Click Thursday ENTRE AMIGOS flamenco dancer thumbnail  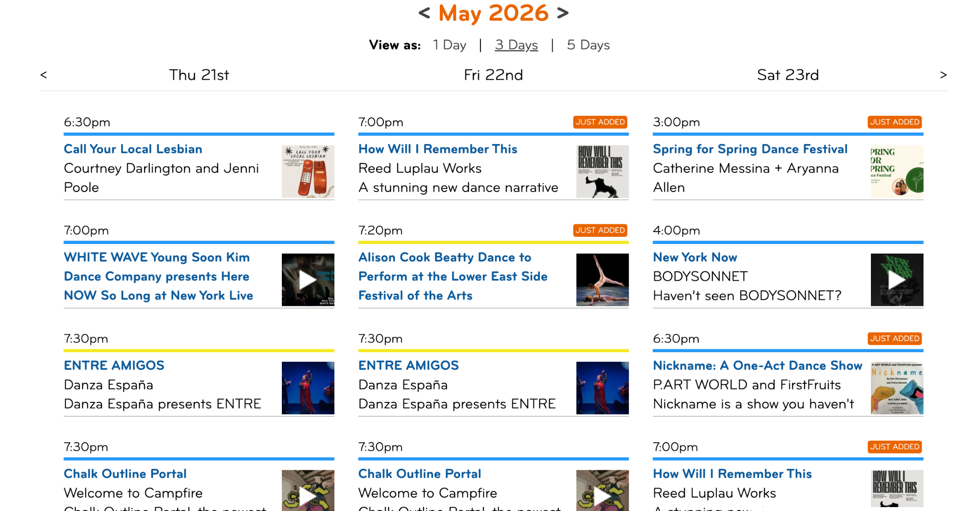click(308, 388)
